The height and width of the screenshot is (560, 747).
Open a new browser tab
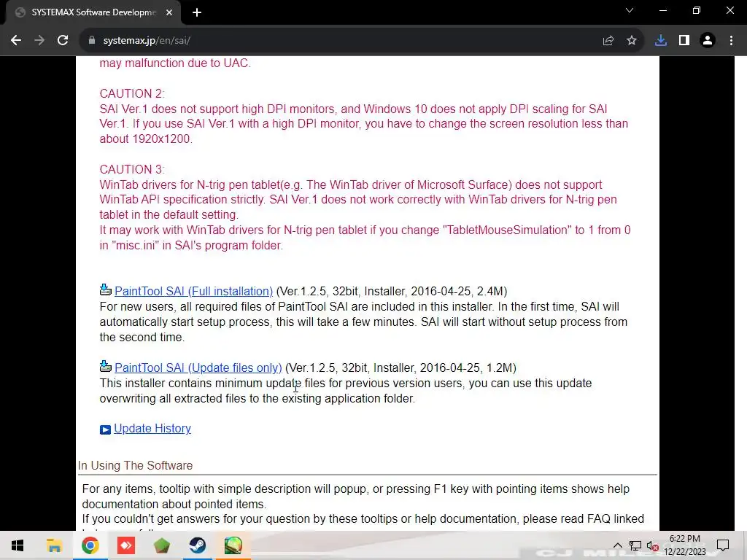197,12
